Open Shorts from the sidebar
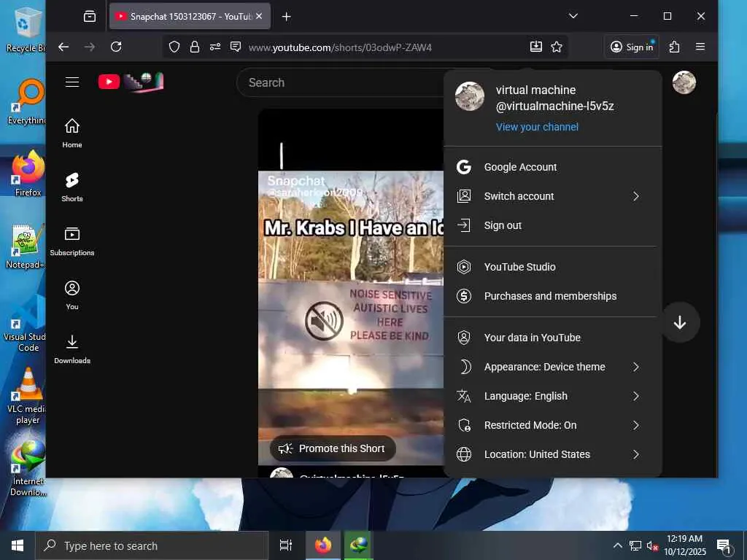The width and height of the screenshot is (747, 560). click(x=72, y=187)
